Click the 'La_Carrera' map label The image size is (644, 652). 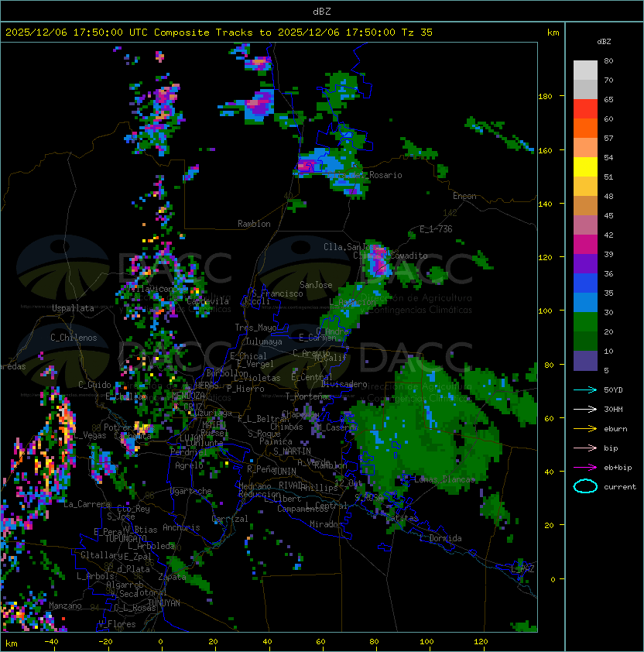point(87,504)
